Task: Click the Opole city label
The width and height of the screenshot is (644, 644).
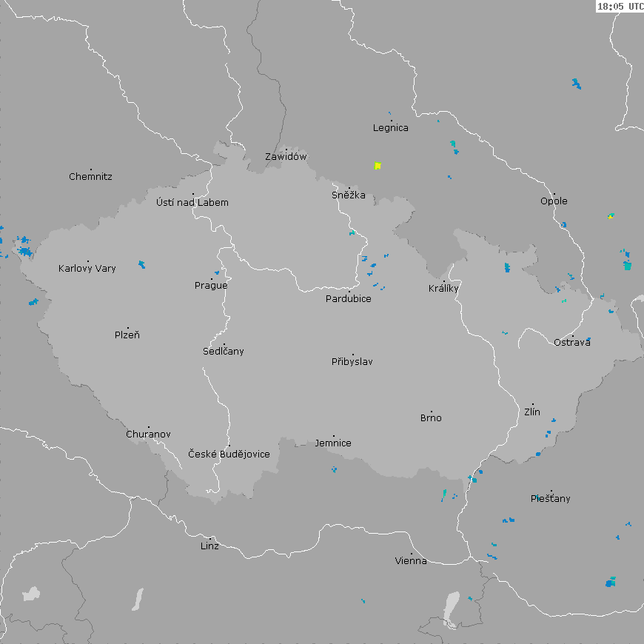Action: pos(554,201)
